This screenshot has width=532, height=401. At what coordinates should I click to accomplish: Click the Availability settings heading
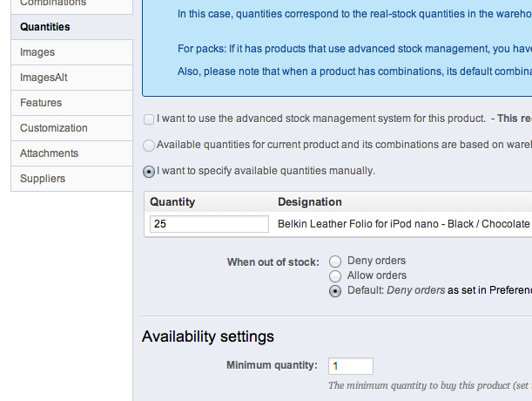pos(208,336)
